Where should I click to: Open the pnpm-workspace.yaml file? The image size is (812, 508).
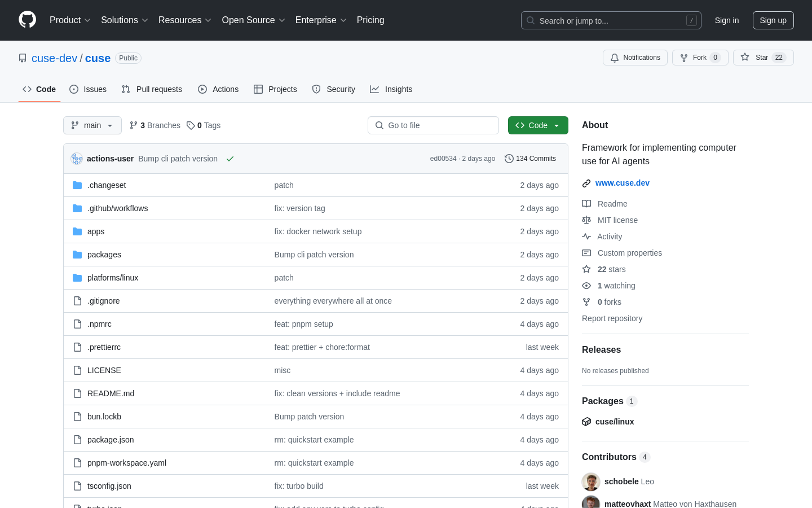(127, 463)
